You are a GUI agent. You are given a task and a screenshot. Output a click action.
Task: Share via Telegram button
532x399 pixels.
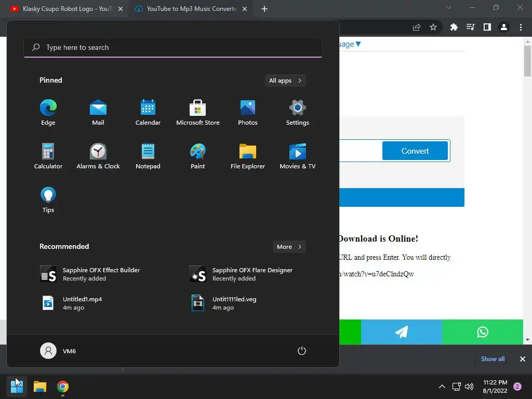click(402, 332)
